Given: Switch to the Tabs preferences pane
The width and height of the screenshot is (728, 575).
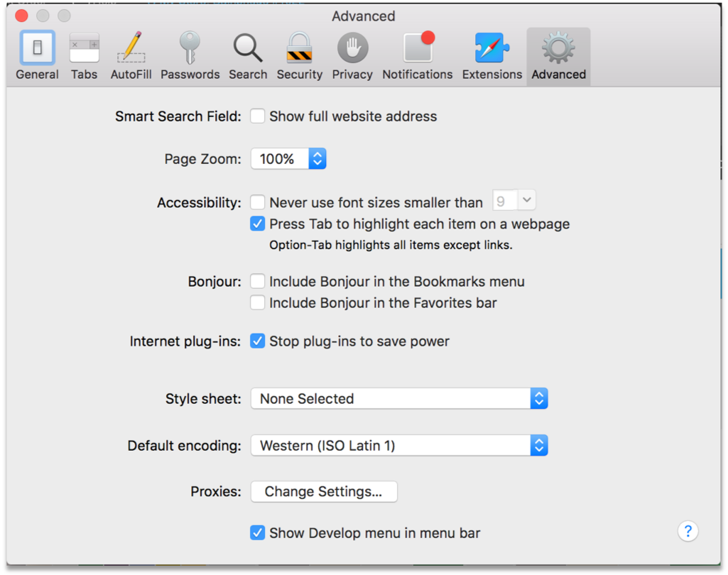Looking at the screenshot, I should (x=84, y=56).
